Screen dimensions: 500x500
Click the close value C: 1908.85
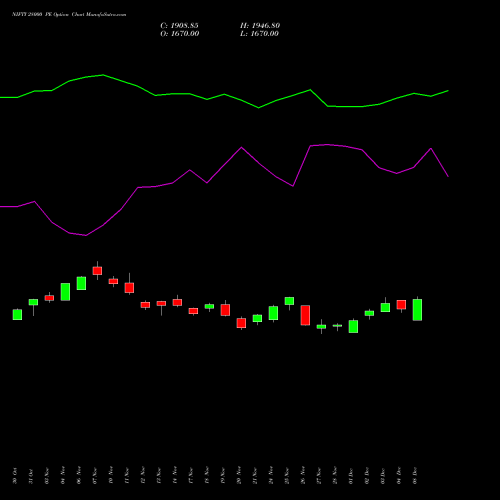[179, 26]
